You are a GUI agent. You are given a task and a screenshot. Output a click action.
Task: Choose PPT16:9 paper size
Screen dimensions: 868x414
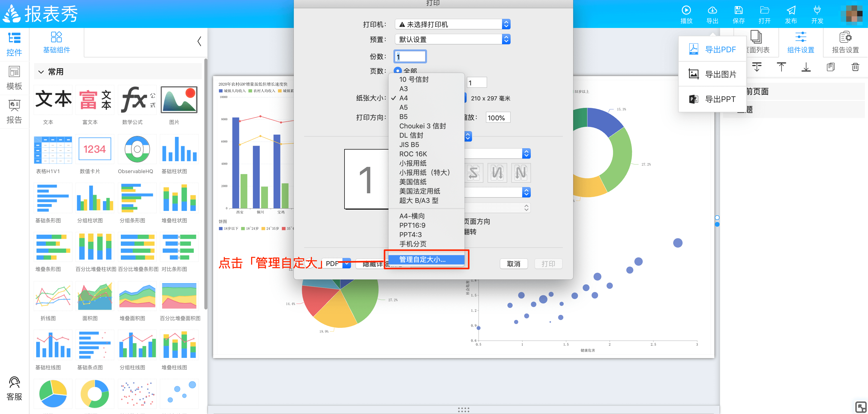click(426, 225)
